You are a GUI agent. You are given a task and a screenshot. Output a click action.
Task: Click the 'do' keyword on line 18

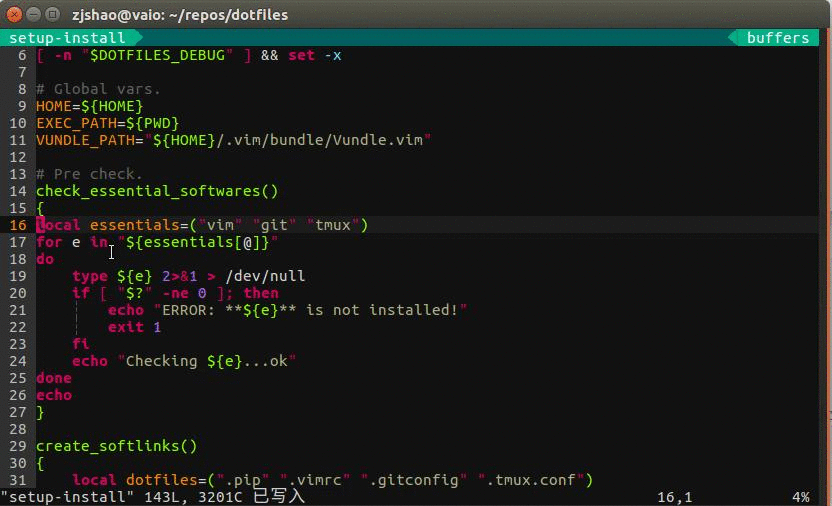45,259
